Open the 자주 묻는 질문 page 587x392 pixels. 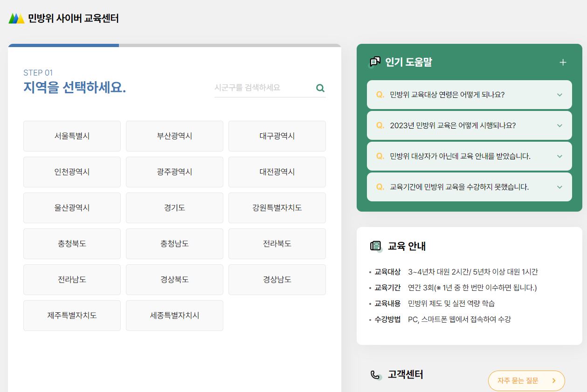pyautogui.click(x=526, y=380)
